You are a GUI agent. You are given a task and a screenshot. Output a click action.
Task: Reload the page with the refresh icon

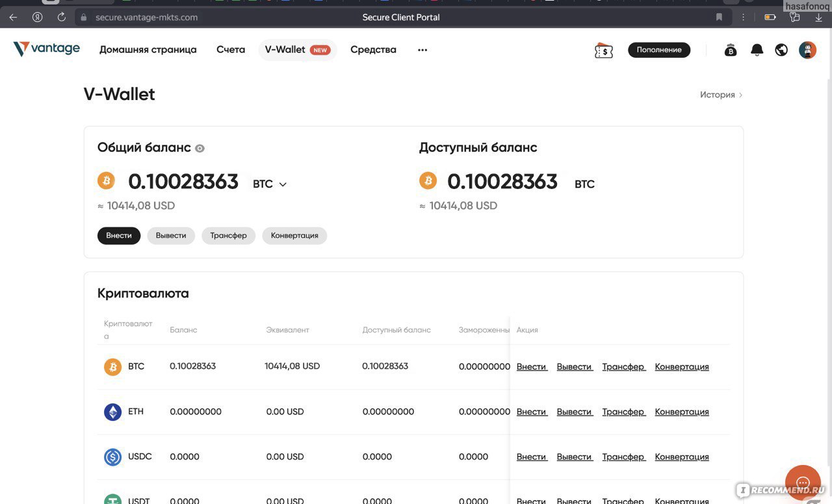point(62,18)
